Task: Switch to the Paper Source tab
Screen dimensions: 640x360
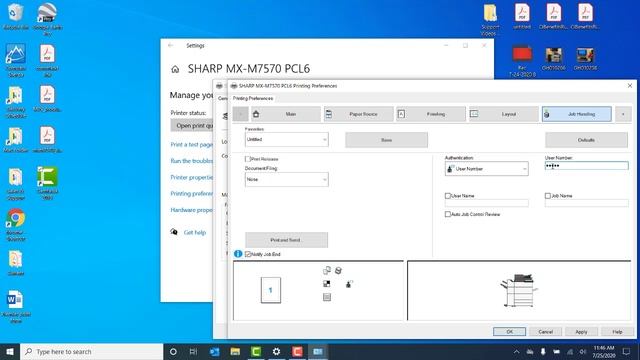Action: click(x=359, y=114)
